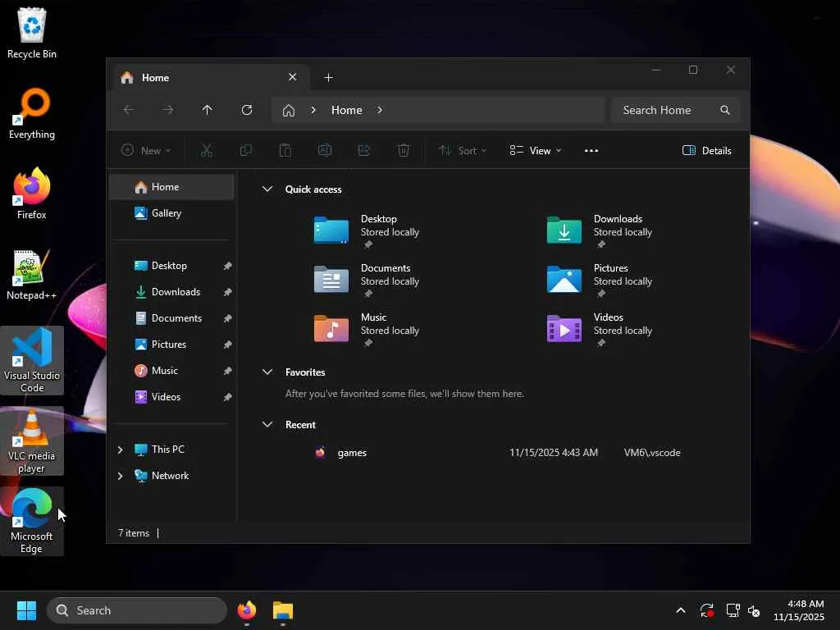Collapse the Favorites section
The height and width of the screenshot is (630, 840).
tap(267, 372)
